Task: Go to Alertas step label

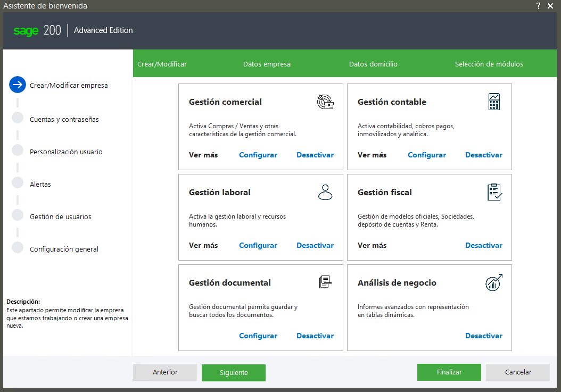Action: 40,184
